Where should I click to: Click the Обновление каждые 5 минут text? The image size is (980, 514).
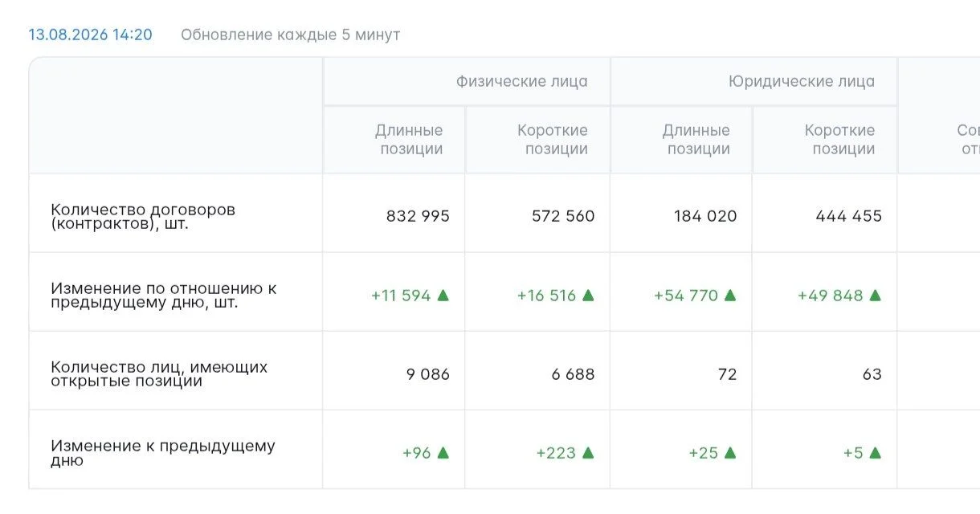[291, 35]
